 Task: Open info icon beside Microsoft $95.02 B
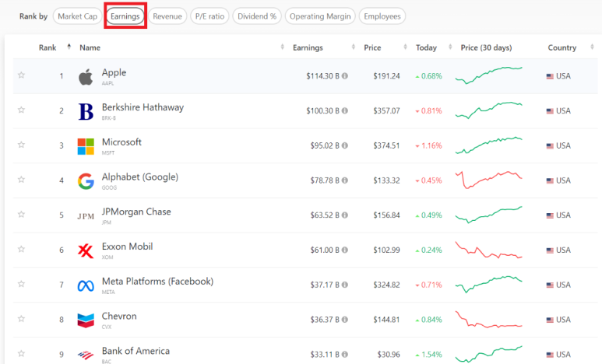tap(345, 145)
